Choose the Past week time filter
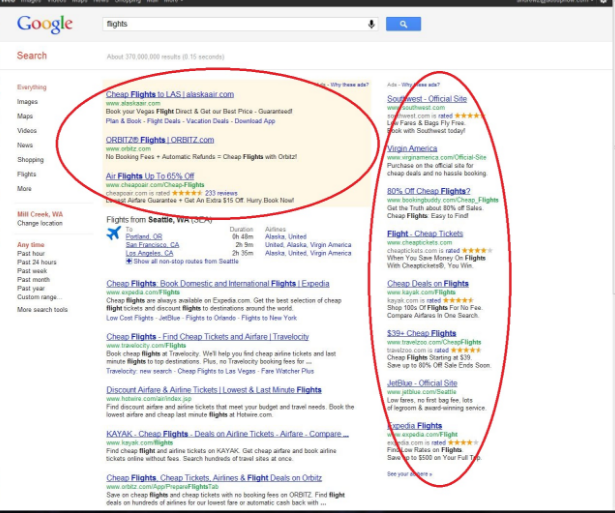The image size is (615, 513). 32,271
